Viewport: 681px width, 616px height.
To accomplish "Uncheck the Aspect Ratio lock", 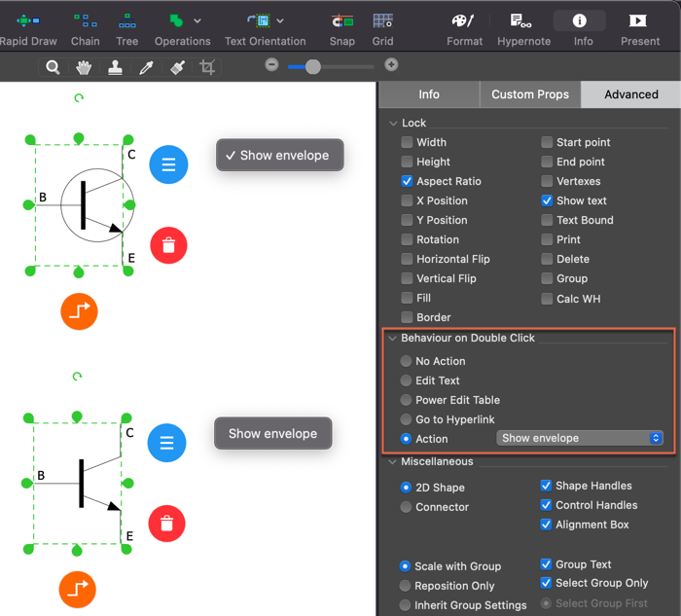I will coord(408,181).
